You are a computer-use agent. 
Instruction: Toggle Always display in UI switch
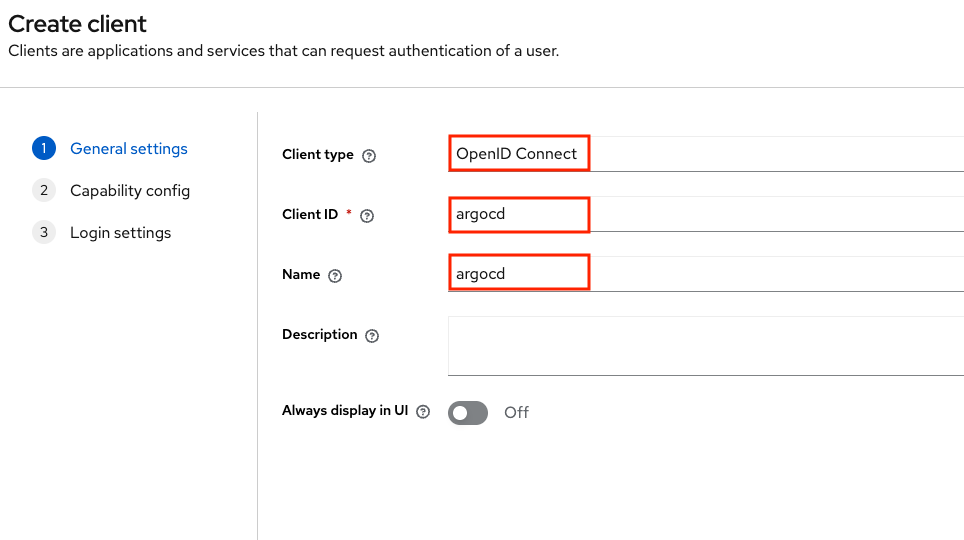(x=468, y=413)
